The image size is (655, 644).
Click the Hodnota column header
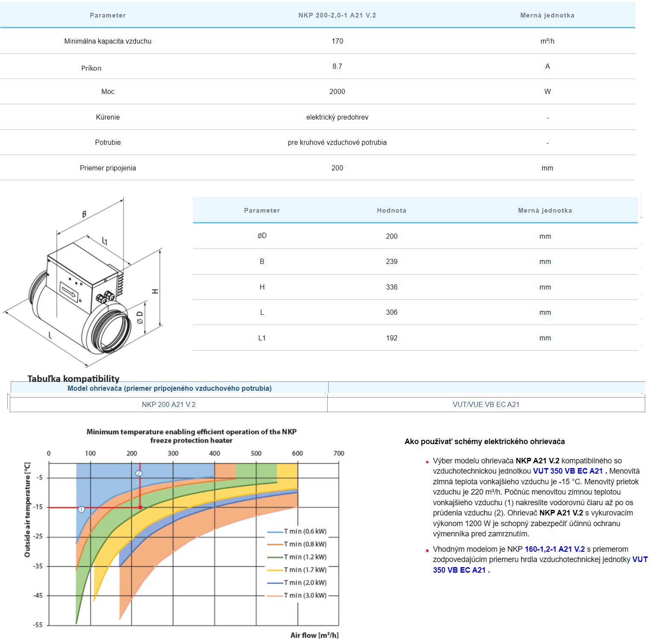pos(391,211)
